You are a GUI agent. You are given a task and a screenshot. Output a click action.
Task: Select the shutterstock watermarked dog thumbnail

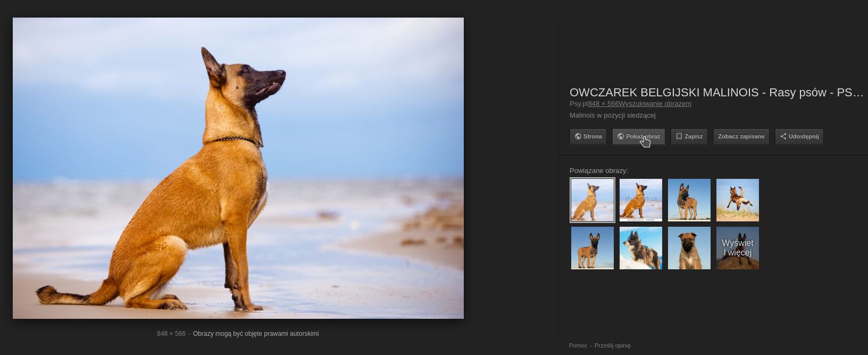640,200
